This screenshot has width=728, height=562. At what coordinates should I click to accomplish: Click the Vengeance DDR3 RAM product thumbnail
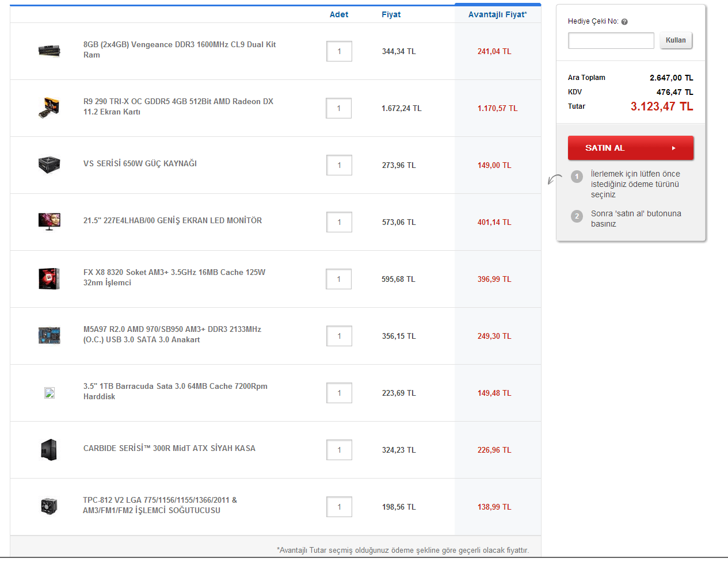[x=49, y=51]
